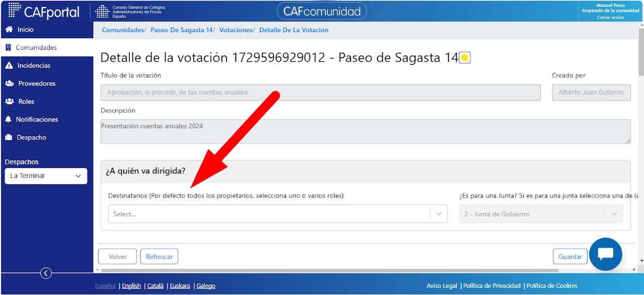Click the yellow status indicator beside title

[465, 58]
